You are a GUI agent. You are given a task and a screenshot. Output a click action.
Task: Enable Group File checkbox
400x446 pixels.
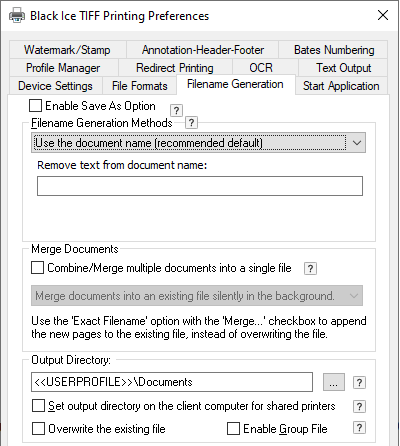click(x=233, y=429)
